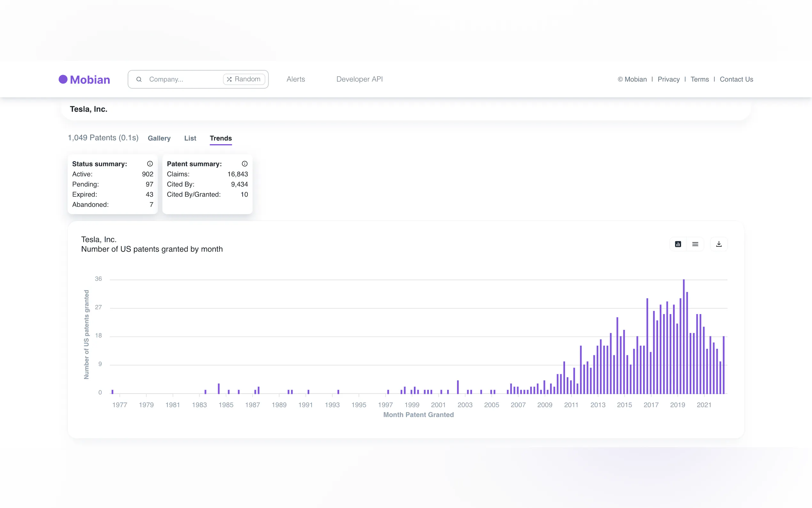Click the search magnifier icon
This screenshot has height=508, width=812.
click(x=139, y=79)
